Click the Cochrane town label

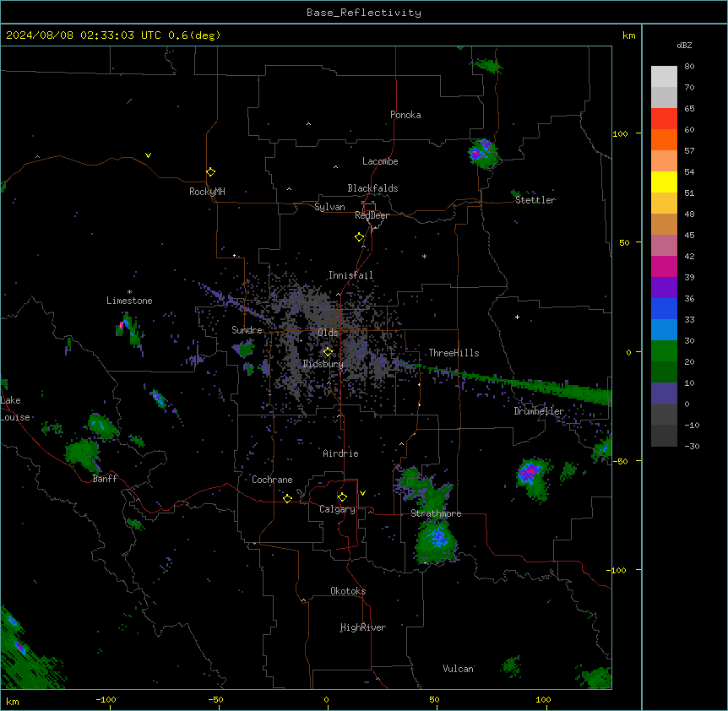click(x=272, y=480)
